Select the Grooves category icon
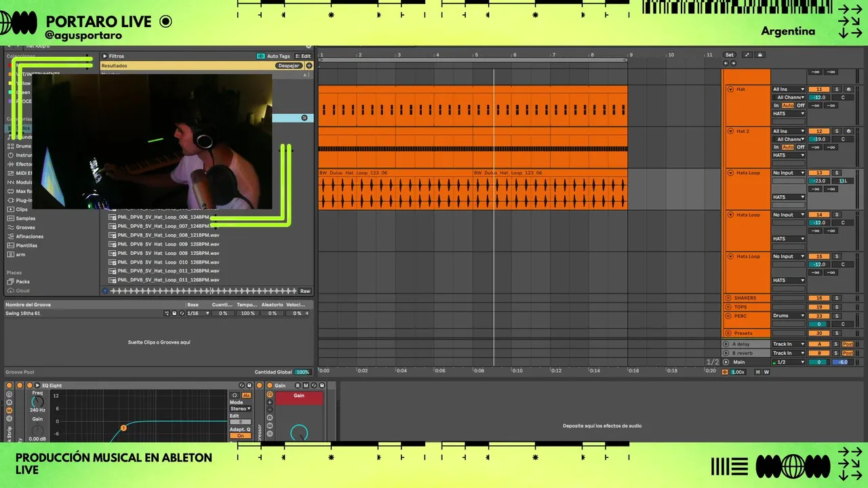The width and height of the screenshot is (868, 488). click(x=10, y=228)
